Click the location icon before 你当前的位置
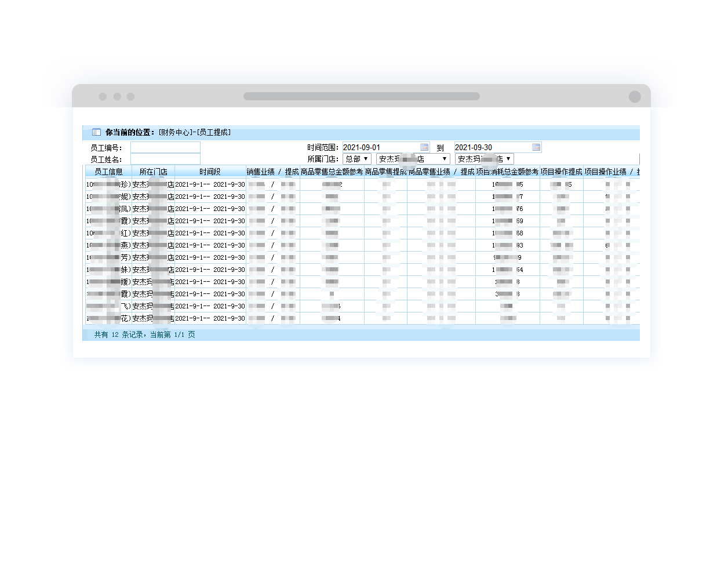This screenshot has height=567, width=728. (x=97, y=132)
